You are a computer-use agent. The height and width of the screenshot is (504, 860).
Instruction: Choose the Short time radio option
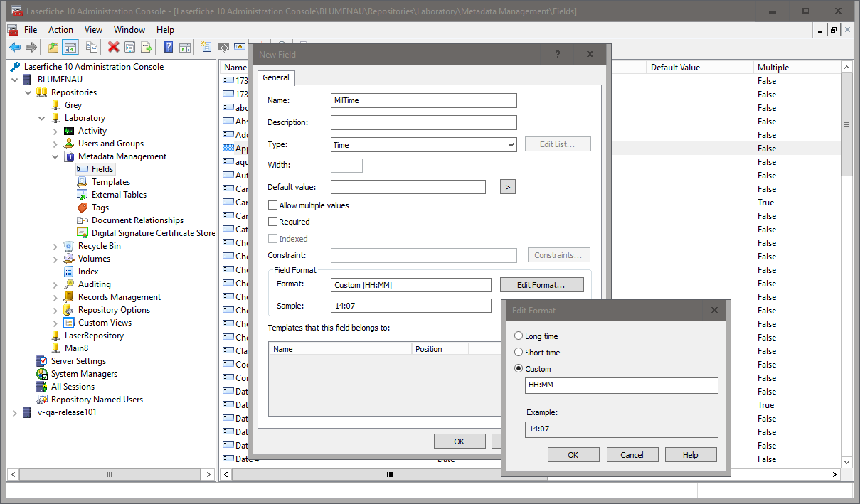coord(519,353)
